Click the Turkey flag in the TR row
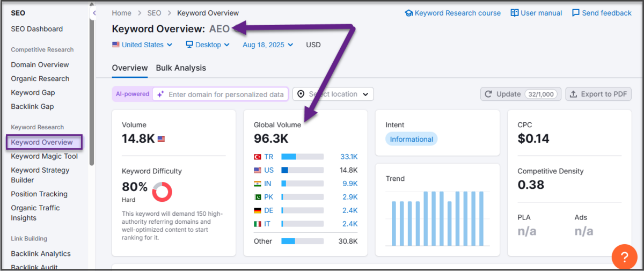The height and width of the screenshot is (271, 644). point(258,157)
